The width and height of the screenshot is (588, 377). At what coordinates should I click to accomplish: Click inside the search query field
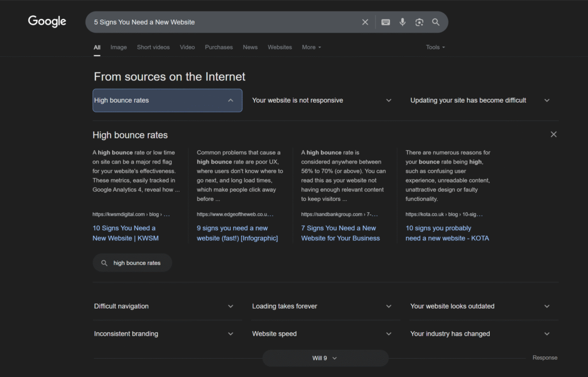(225, 22)
